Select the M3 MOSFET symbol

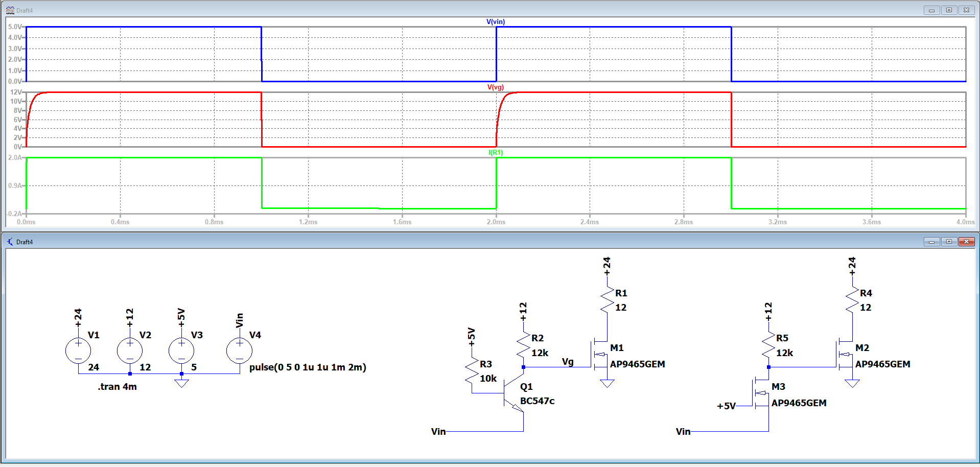(761, 393)
